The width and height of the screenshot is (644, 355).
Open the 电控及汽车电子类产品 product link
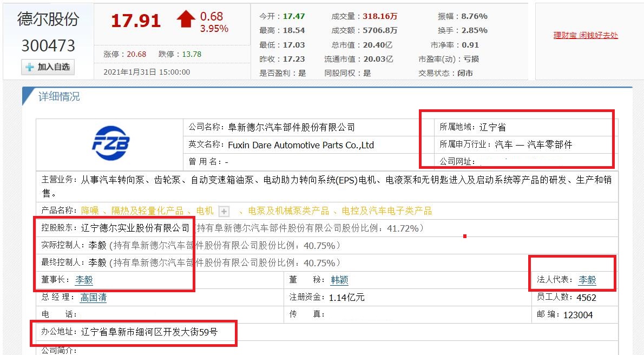point(386,211)
